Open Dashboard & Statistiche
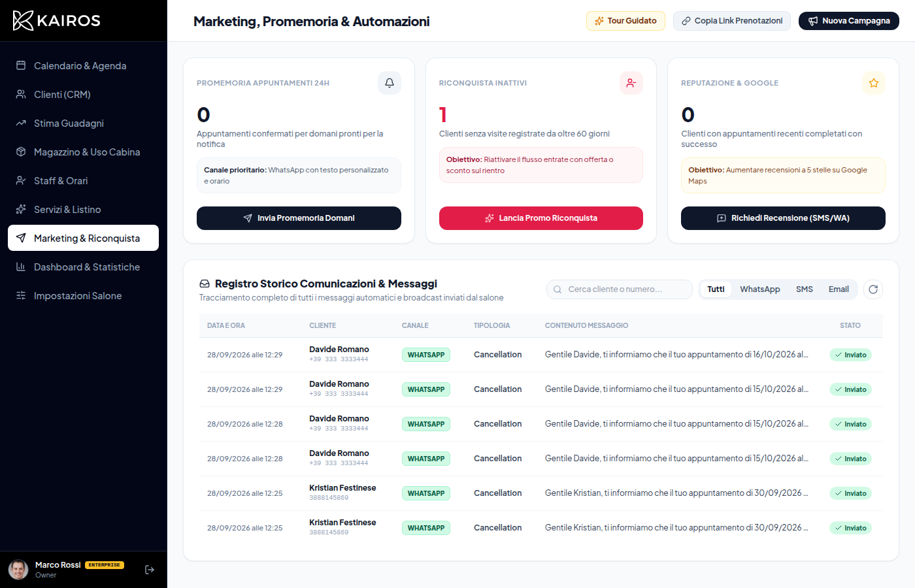 click(83, 267)
